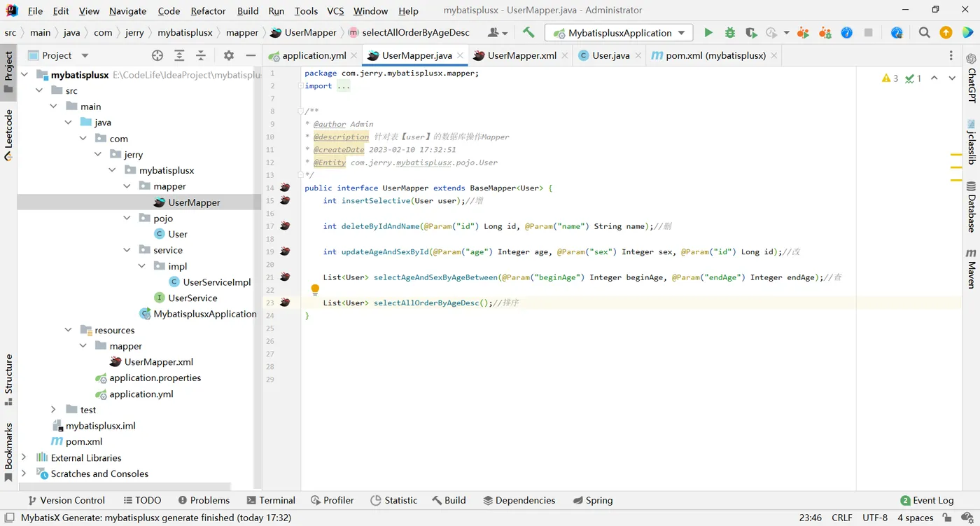Open the Terminal tool window
This screenshot has width=980, height=526.
click(x=271, y=500)
